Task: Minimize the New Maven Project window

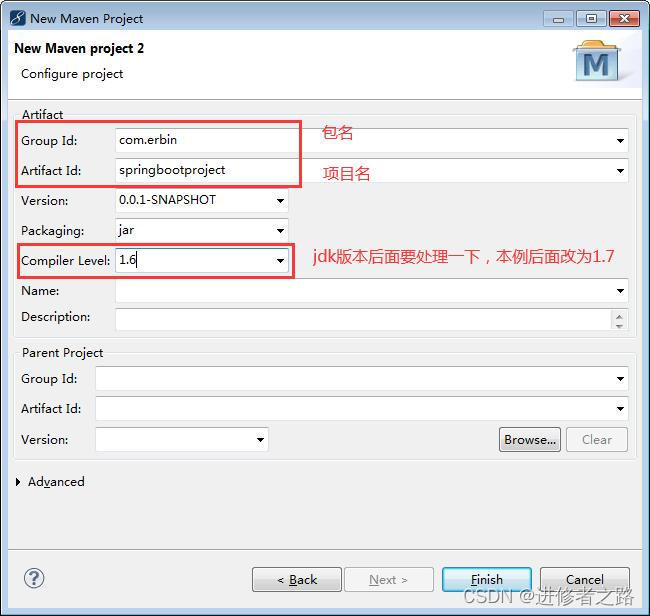Action: point(558,19)
